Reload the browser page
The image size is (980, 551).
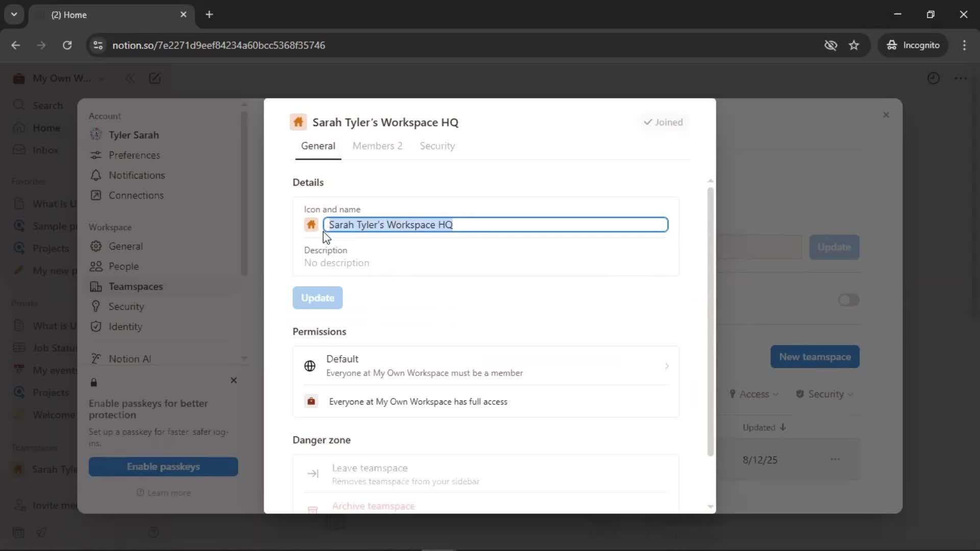[67, 45]
